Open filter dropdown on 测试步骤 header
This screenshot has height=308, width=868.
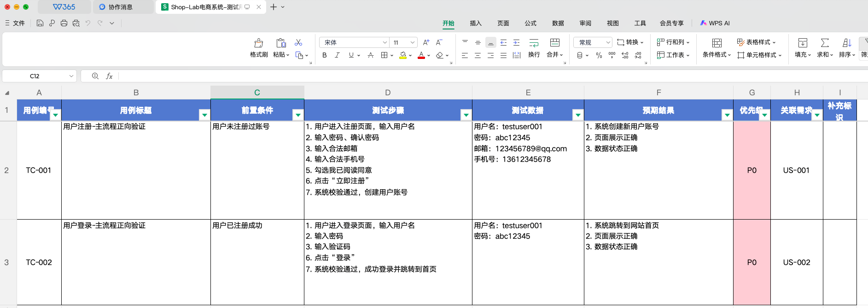(x=466, y=115)
